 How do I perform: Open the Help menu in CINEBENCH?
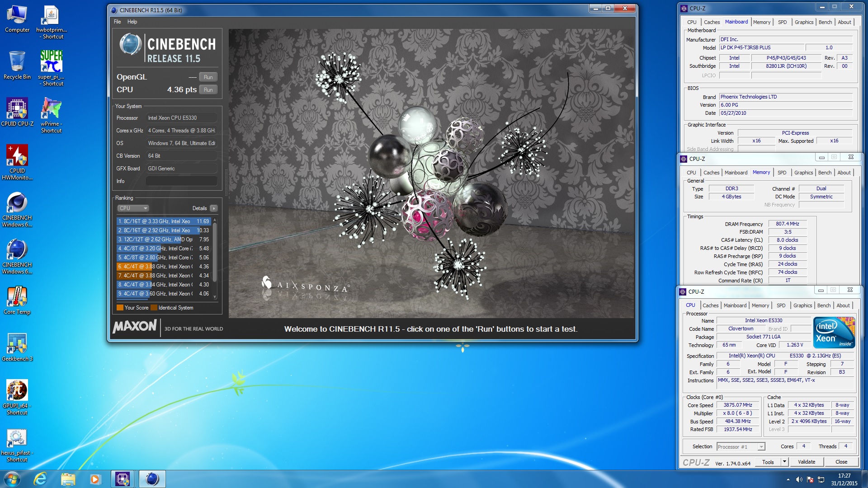tap(132, 22)
